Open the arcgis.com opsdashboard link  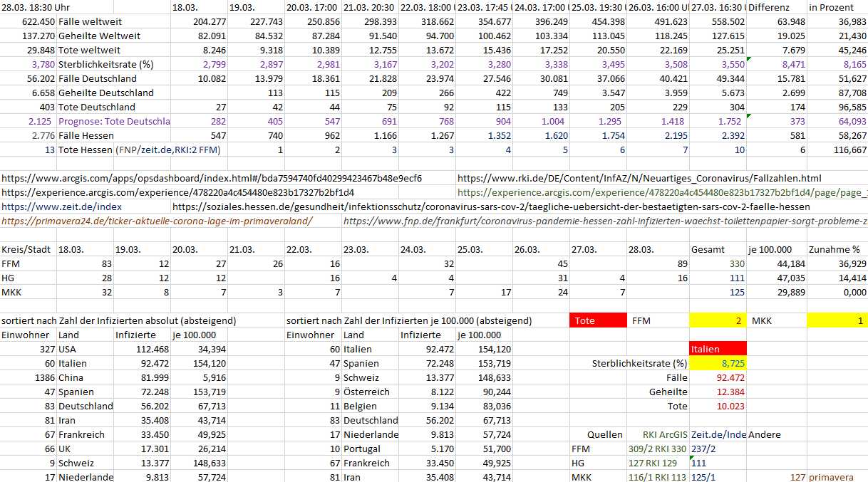[211, 178]
